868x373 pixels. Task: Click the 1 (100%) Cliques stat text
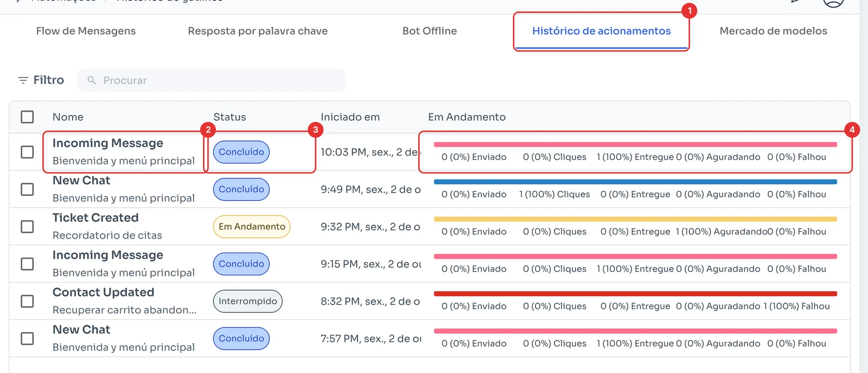(x=554, y=194)
